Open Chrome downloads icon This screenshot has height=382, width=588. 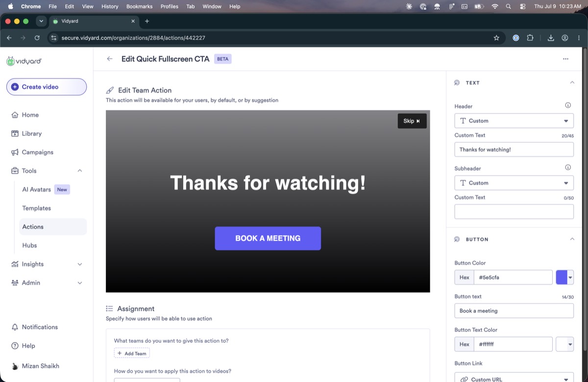coord(551,38)
